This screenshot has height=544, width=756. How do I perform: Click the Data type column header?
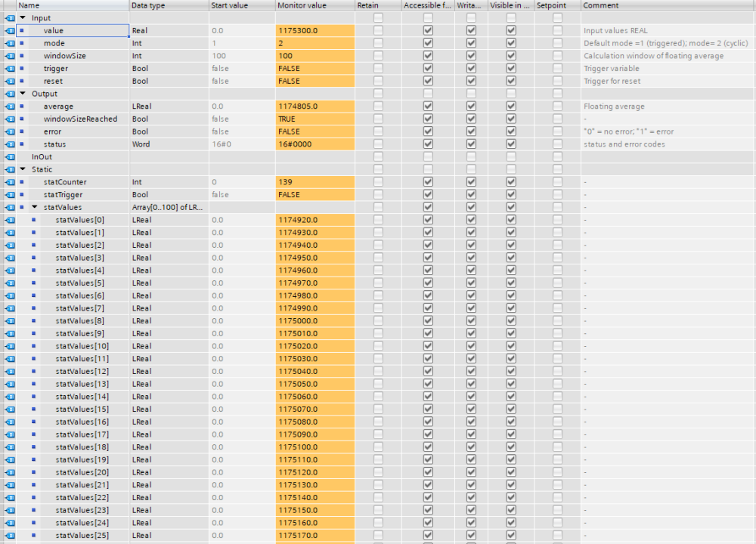pyautogui.click(x=169, y=5)
